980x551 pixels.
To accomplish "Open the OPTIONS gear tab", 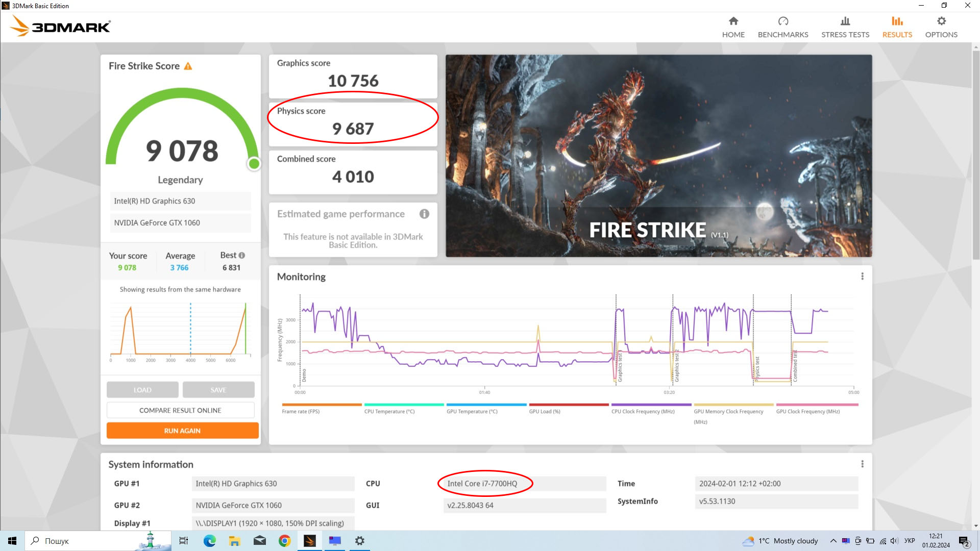I will point(941,27).
